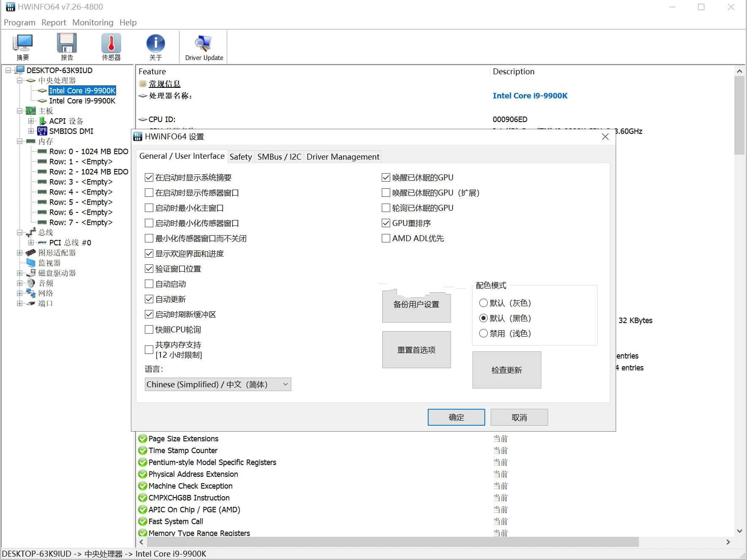Open the 关于 (About) toolbar icon
Viewport: 747px width, 560px height.
pos(155,46)
